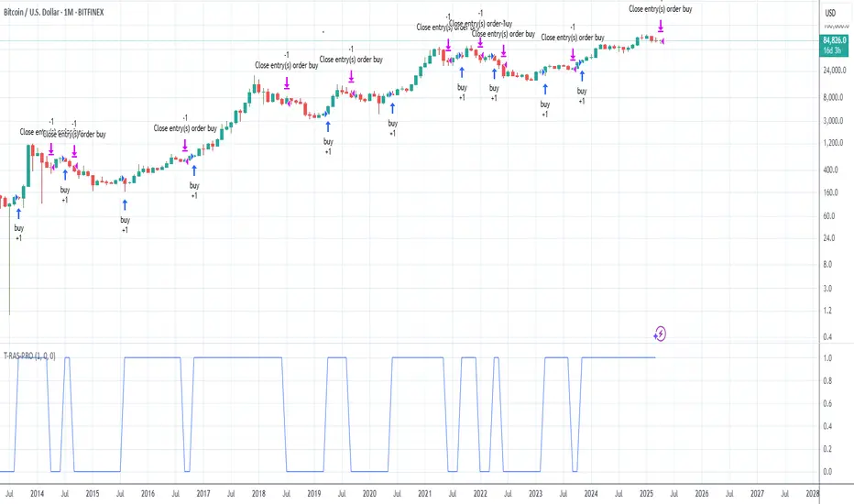Click the 16d 3h countdown under the price label
The width and height of the screenshot is (854, 504).
(832, 50)
